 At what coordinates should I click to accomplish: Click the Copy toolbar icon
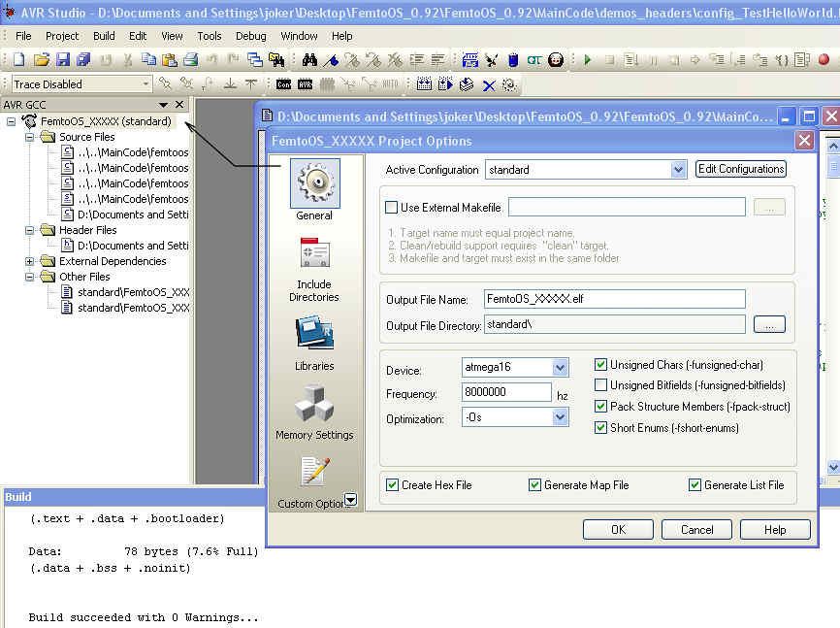click(148, 59)
